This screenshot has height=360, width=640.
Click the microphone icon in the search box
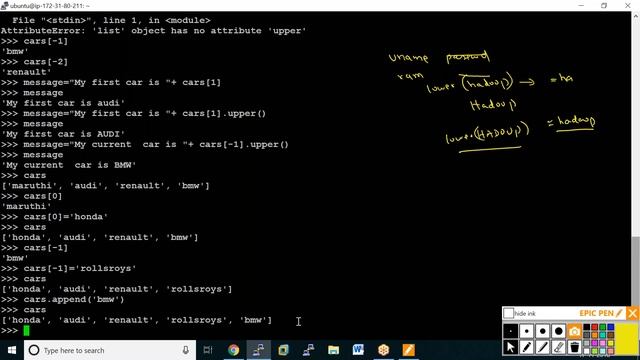click(x=186, y=350)
